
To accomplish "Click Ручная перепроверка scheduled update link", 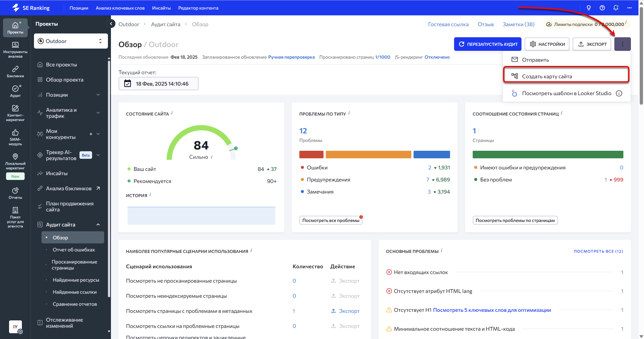I will pyautogui.click(x=291, y=57).
